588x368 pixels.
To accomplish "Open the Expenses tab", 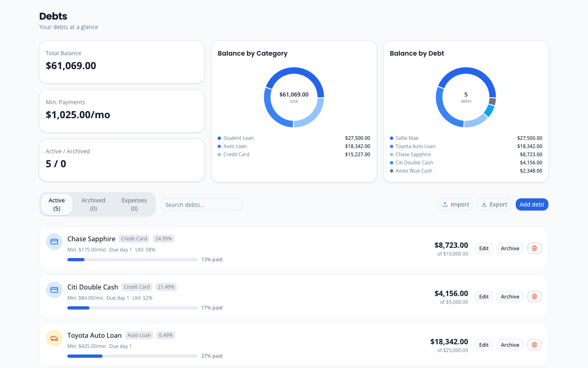I will [134, 204].
